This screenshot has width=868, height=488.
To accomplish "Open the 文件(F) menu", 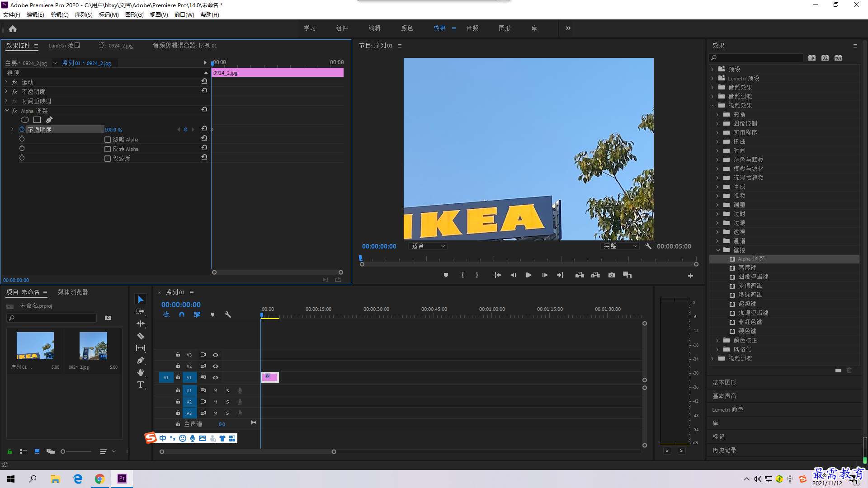I will click(12, 15).
